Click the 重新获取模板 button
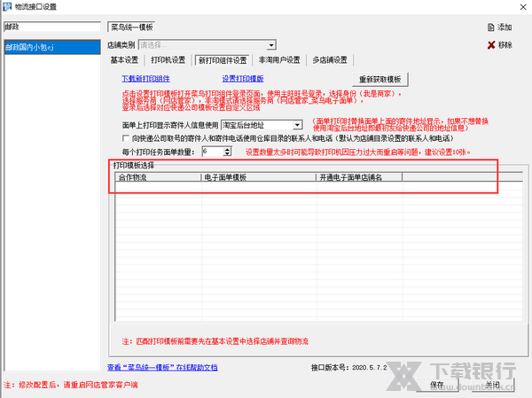Image resolution: width=532 pixels, height=398 pixels. tap(380, 80)
